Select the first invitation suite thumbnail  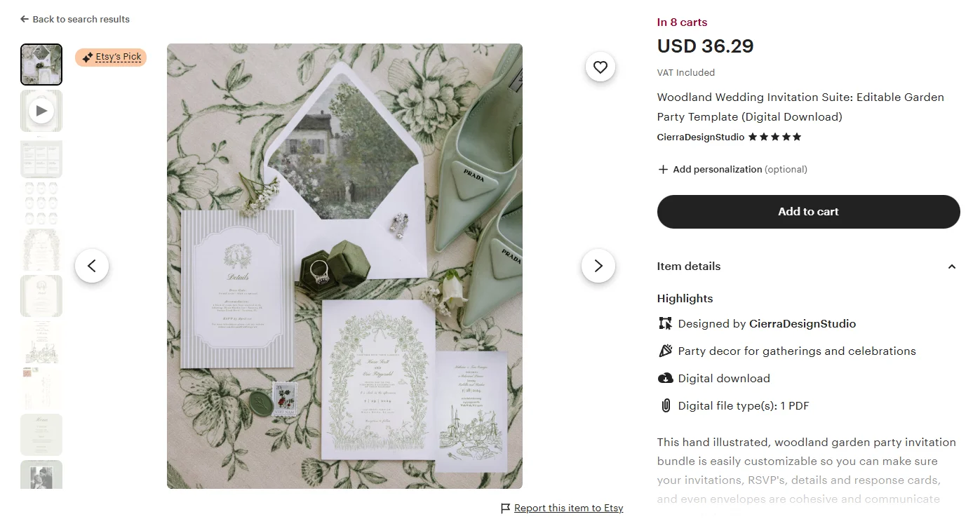click(x=41, y=65)
